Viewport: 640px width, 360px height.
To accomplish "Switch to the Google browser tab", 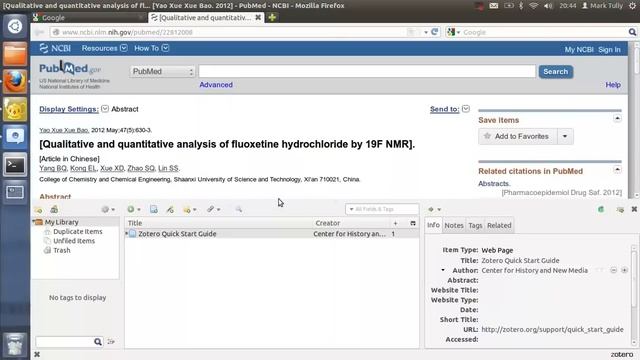I will 89,18.
